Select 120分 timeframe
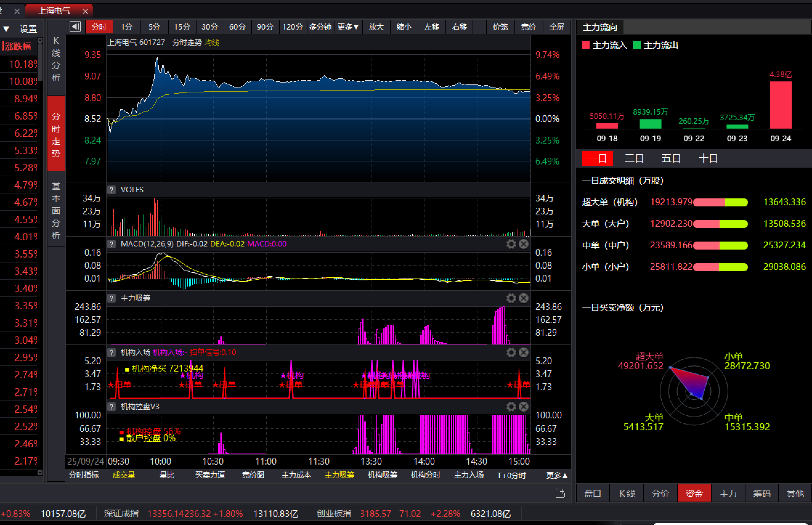Image resolution: width=812 pixels, height=525 pixels. click(x=292, y=26)
